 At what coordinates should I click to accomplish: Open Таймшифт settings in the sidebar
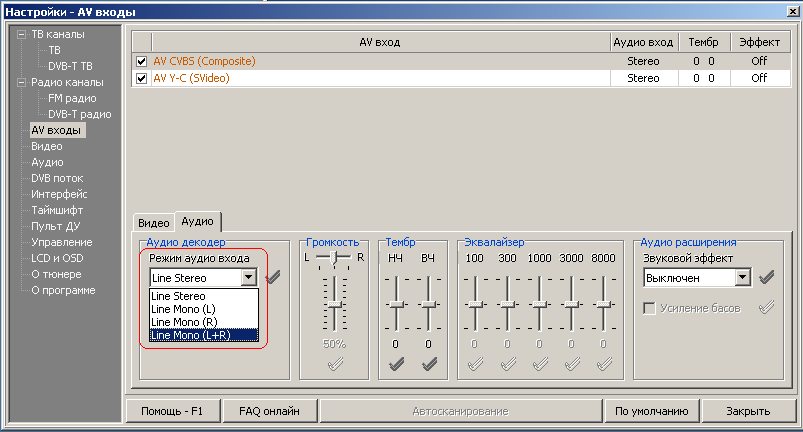56,210
